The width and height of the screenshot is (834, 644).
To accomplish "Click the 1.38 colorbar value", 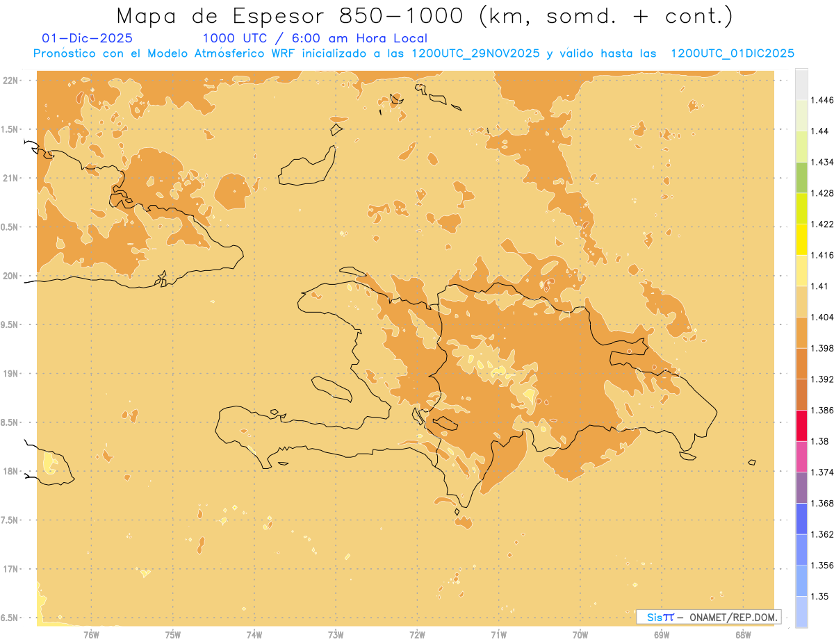I will point(820,441).
